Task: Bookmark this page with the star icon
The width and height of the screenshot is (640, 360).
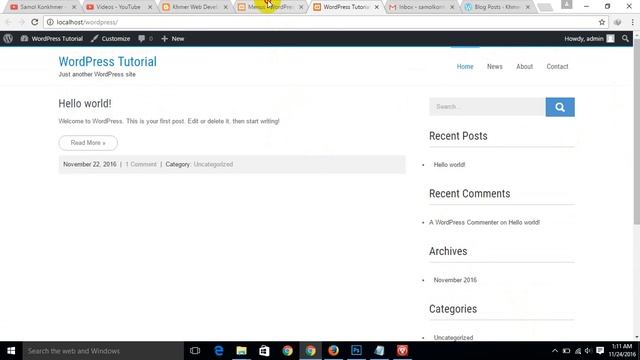Action: click(x=602, y=22)
